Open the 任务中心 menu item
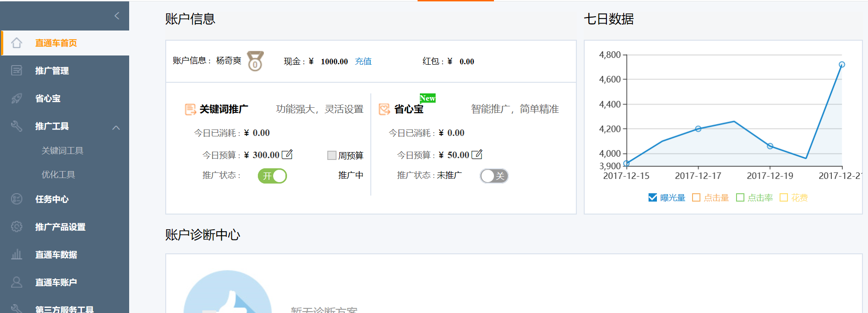868x313 pixels. (52, 199)
